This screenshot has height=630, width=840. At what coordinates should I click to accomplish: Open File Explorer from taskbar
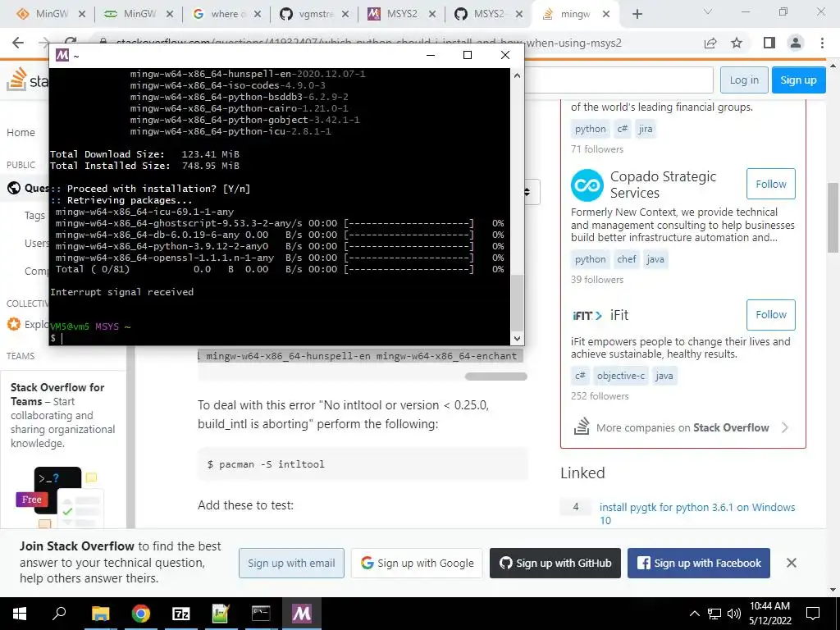coord(100,614)
